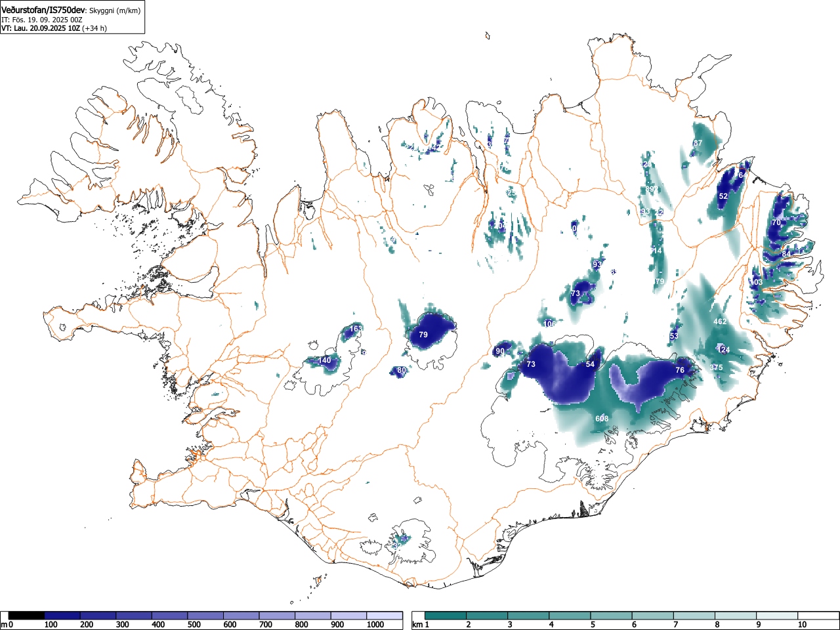
Task: Click the 300–400 m legend swatch
Action: pos(134,616)
